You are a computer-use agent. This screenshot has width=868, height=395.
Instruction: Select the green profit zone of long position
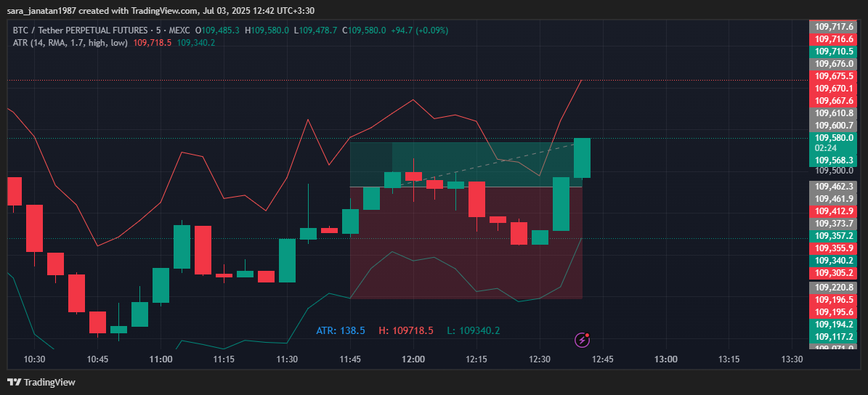466,165
